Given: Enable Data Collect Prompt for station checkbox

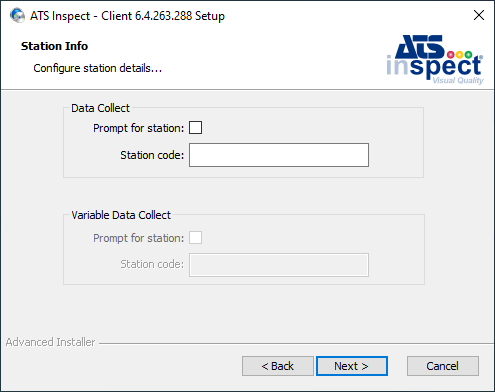Looking at the screenshot, I should tap(195, 128).
